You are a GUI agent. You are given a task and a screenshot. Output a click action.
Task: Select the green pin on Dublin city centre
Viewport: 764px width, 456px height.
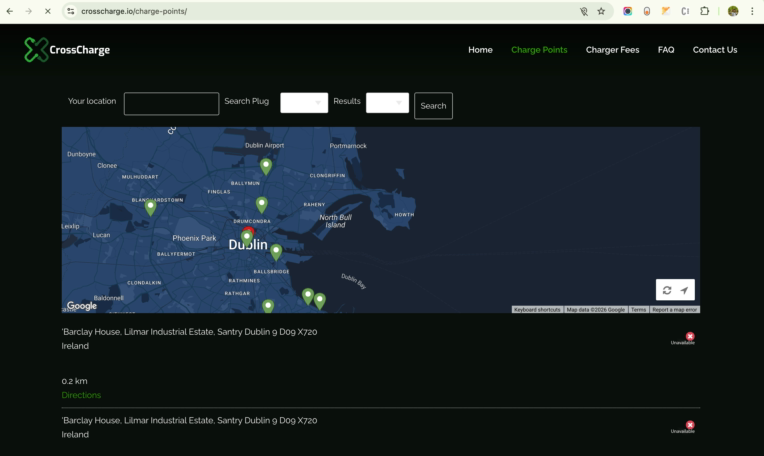point(247,237)
